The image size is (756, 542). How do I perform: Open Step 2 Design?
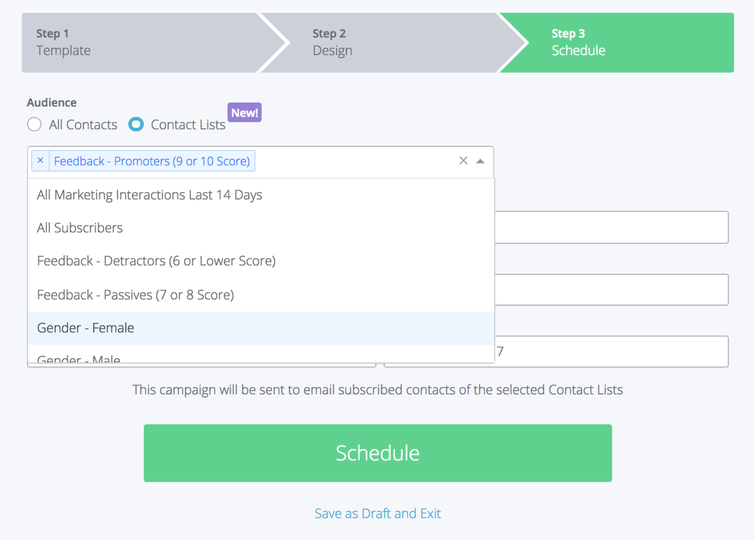[378, 42]
